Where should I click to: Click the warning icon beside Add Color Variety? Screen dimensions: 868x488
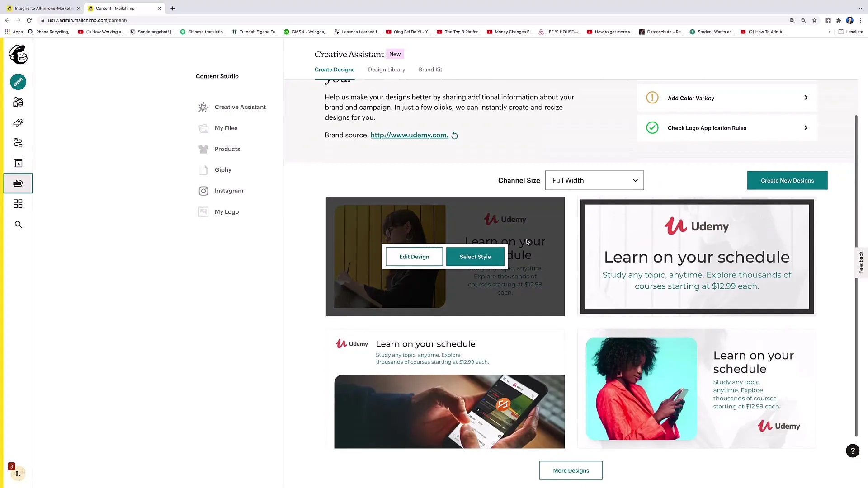click(652, 98)
